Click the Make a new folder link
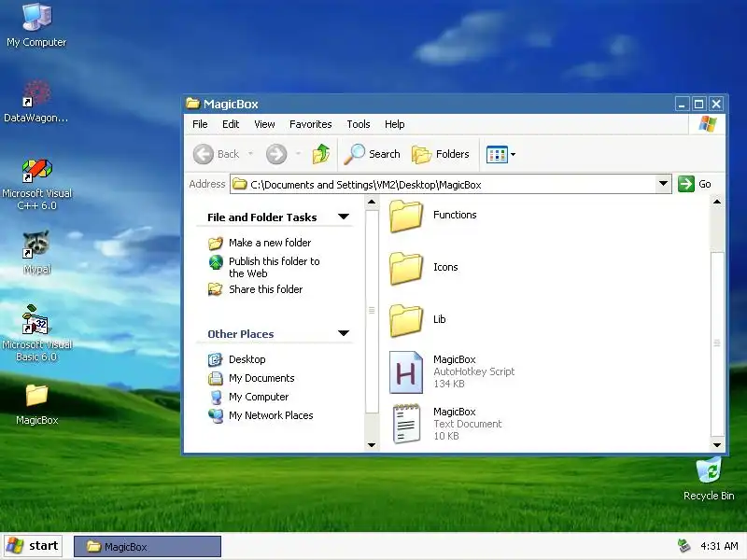Viewport: 747px width, 560px height. [x=270, y=243]
